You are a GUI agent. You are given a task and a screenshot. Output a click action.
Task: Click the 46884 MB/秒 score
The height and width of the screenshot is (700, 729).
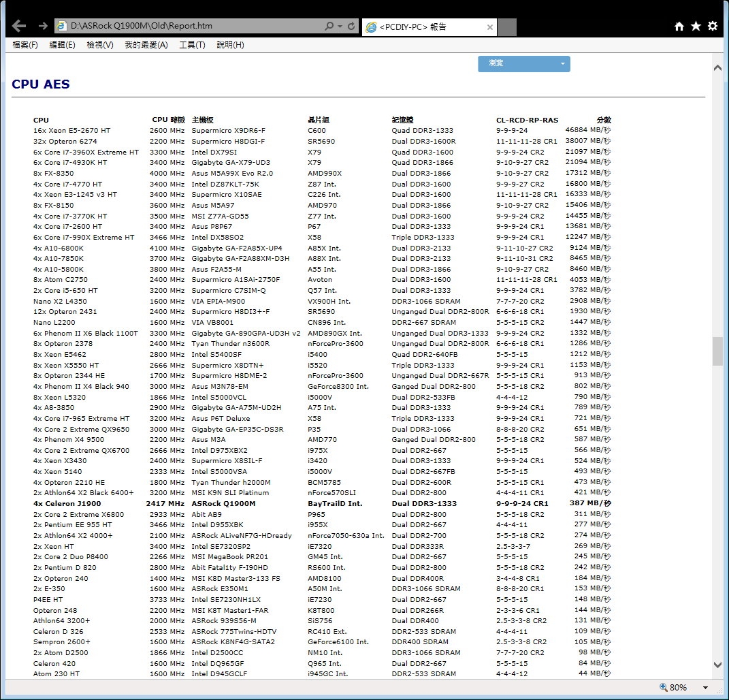click(x=588, y=130)
